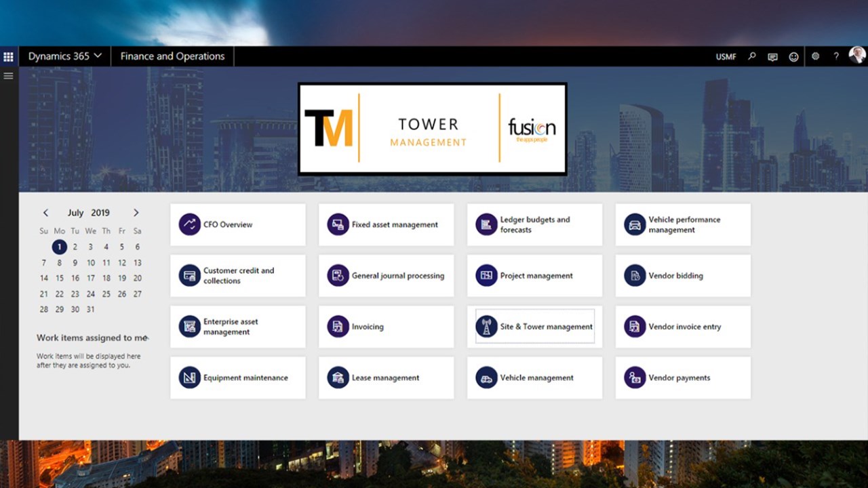Image resolution: width=868 pixels, height=488 pixels.
Task: Open the Vendor invoice entry label
Action: coord(685,327)
